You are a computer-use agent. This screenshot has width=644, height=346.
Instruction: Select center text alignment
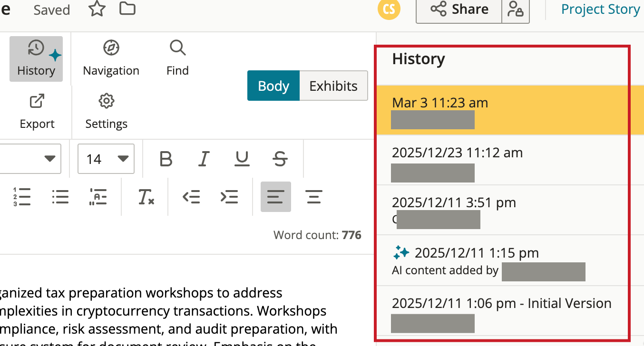pos(313,197)
